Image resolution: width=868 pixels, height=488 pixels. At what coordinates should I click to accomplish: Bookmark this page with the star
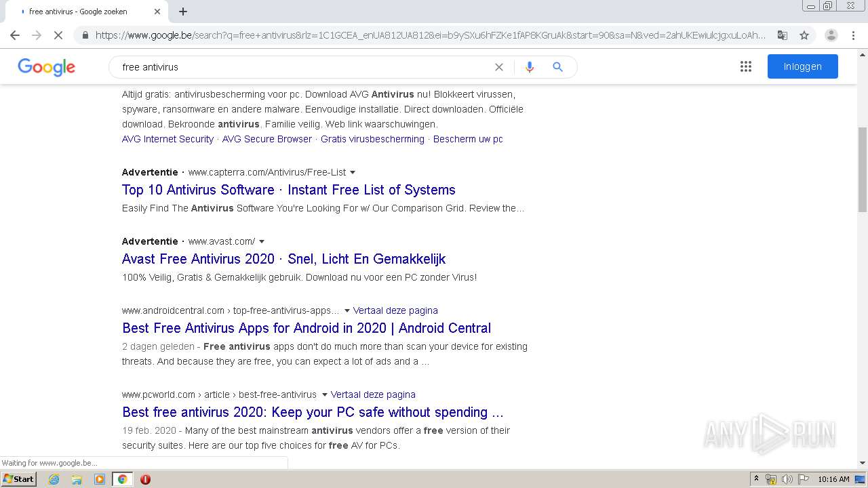[804, 35]
